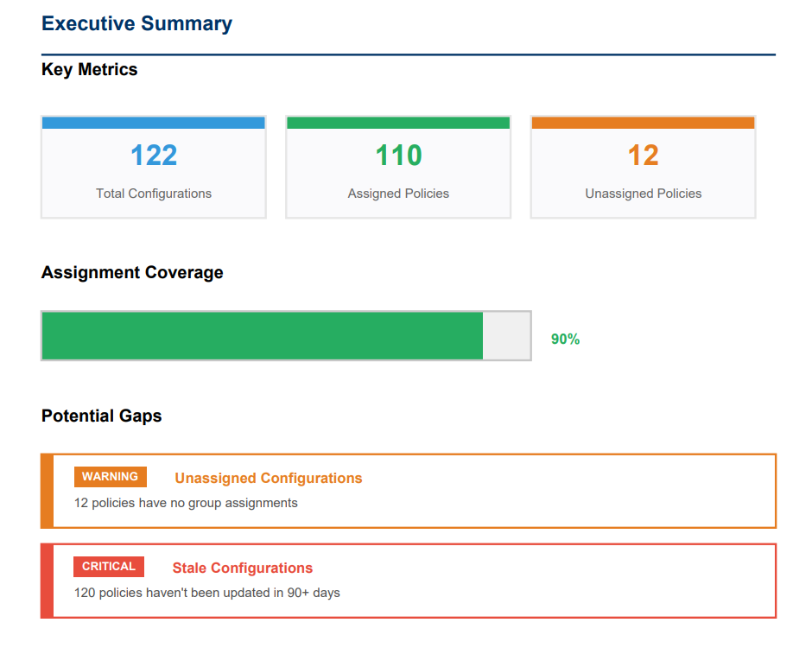Open the Unassigned Configurations gap title

[x=268, y=479]
